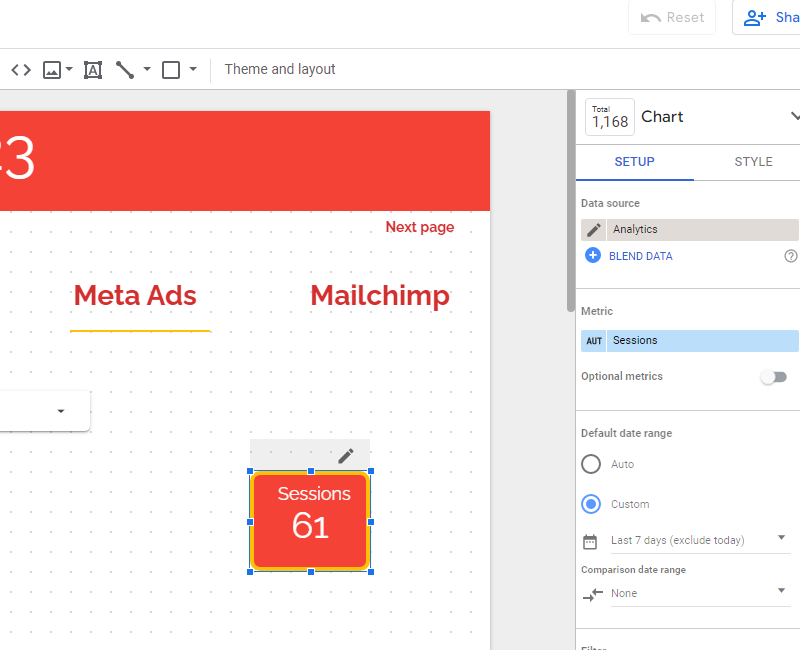Select the Shape tool
800x650 pixels.
(170, 69)
